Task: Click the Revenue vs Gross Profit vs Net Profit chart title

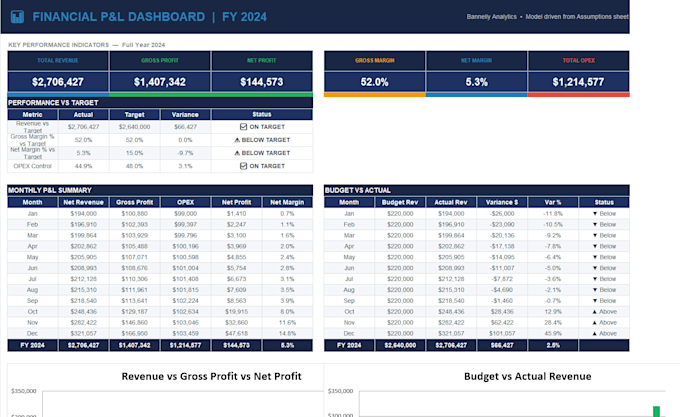Action: [x=211, y=376]
